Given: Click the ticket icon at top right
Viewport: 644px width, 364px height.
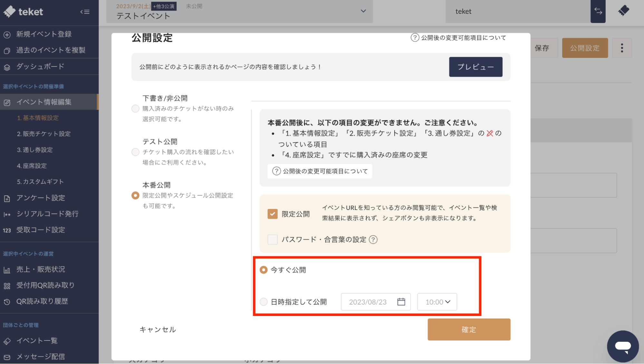Looking at the screenshot, I should point(624,11).
